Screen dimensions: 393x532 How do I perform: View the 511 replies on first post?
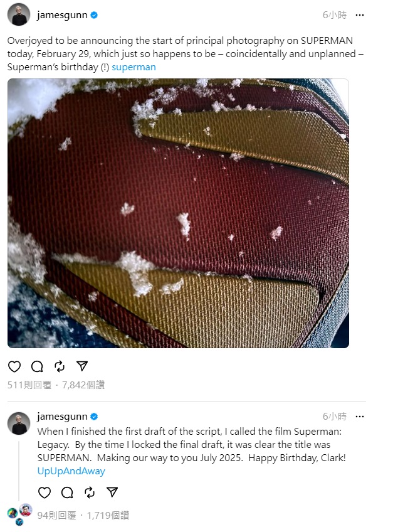click(x=29, y=385)
